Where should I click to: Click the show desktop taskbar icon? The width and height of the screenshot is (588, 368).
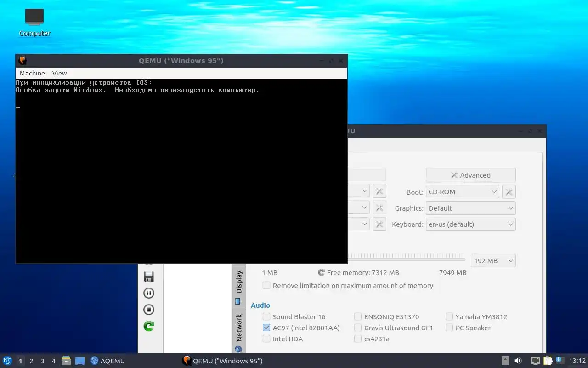point(80,361)
